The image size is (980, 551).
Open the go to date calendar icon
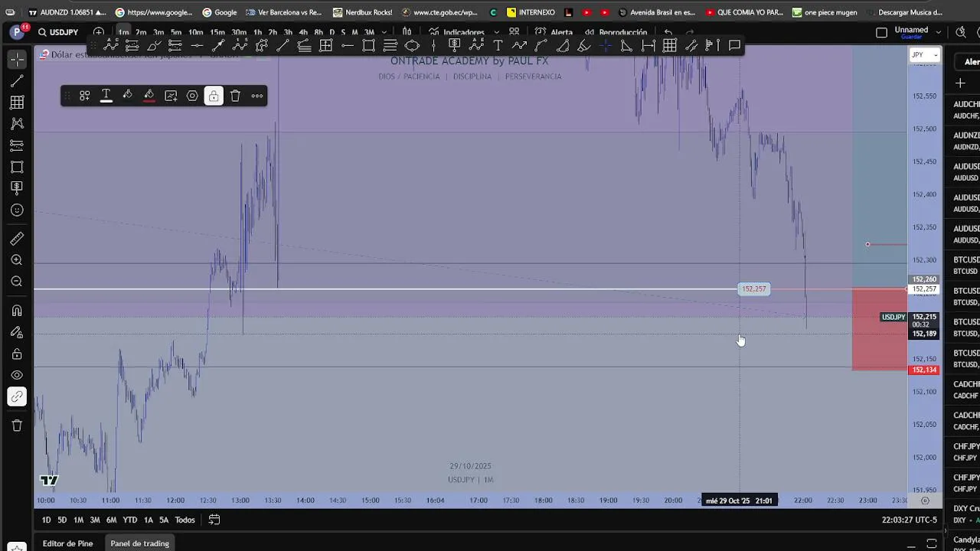(214, 520)
